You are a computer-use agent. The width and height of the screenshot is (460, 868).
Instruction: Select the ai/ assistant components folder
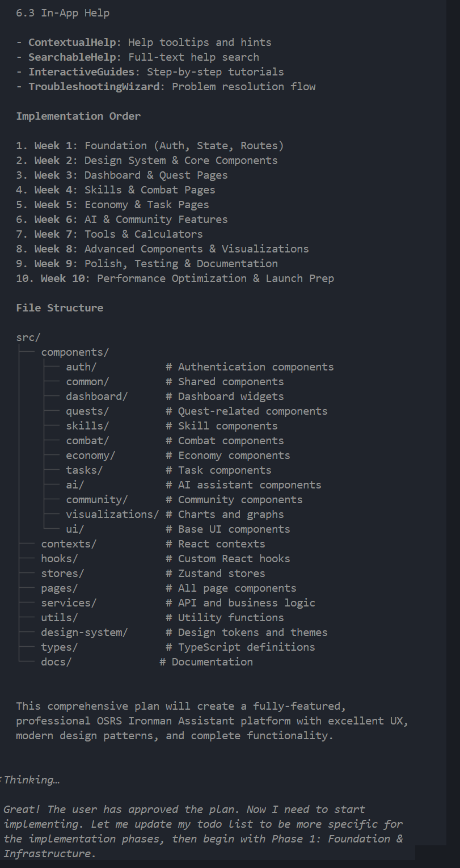(74, 484)
